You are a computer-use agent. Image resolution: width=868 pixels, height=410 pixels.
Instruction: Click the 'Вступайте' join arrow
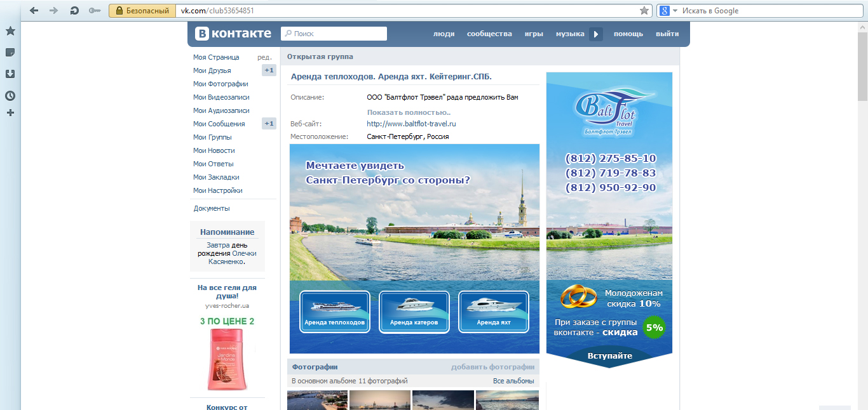tap(609, 355)
